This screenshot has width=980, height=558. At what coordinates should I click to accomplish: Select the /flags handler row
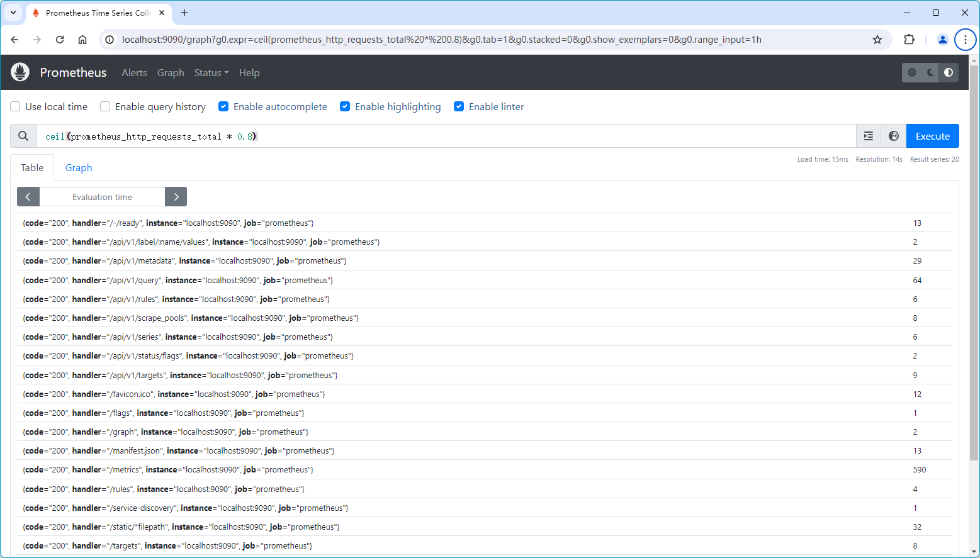pyautogui.click(x=485, y=413)
